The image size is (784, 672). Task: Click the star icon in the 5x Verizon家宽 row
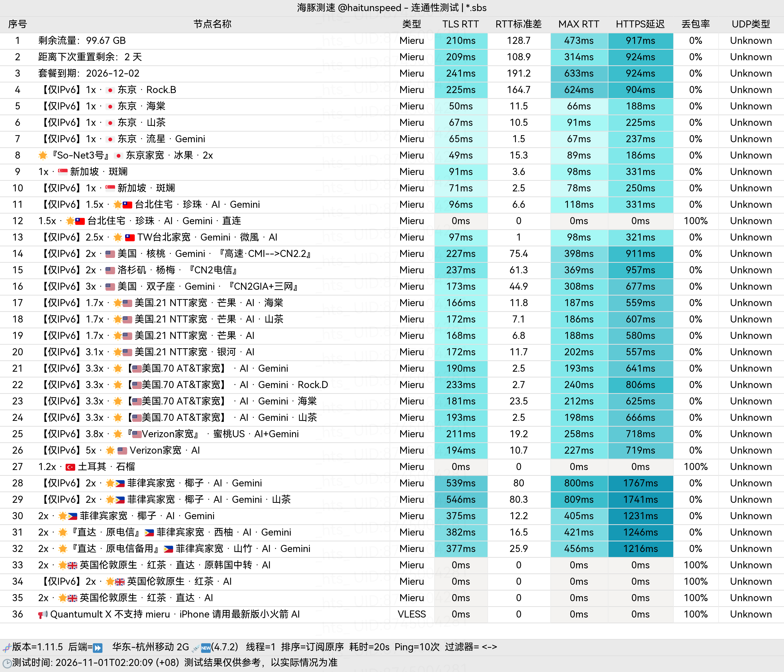(x=110, y=450)
